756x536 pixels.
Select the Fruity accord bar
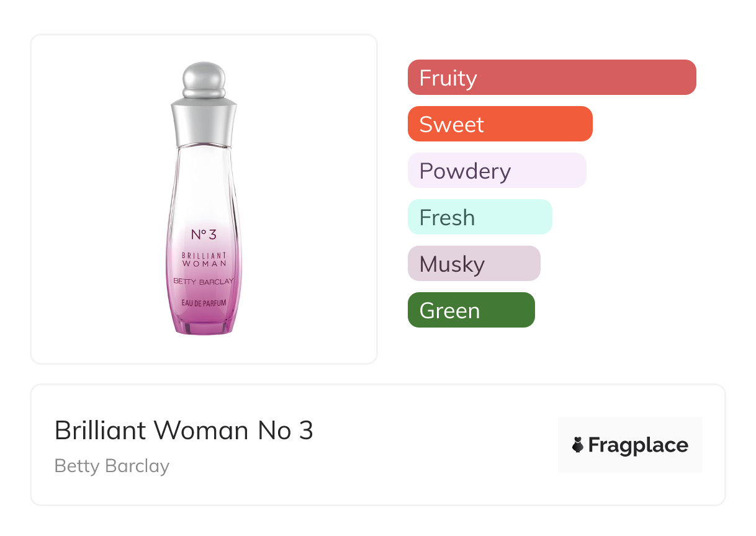[x=552, y=78]
